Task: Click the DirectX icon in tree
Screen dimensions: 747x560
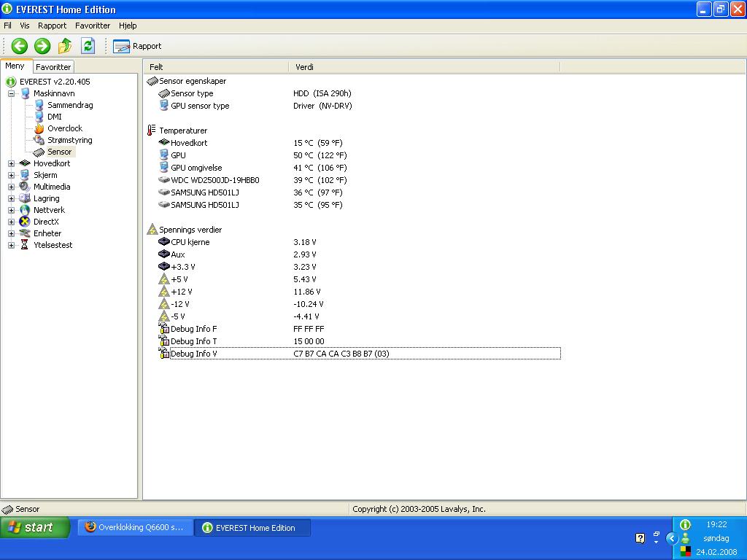Action: pos(25,222)
